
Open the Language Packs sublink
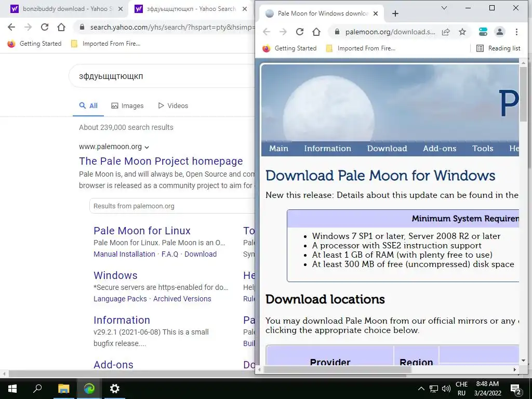click(120, 299)
